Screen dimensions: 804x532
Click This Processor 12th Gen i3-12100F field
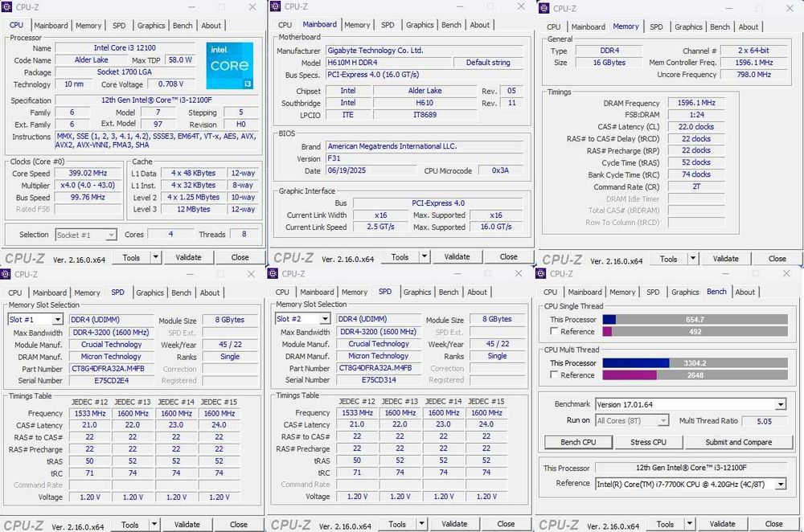click(691, 468)
